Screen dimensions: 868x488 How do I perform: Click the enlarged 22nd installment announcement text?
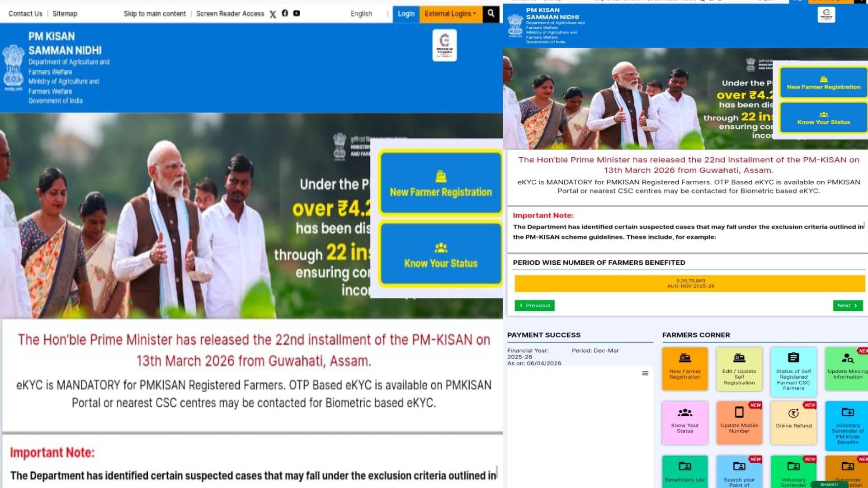[x=254, y=350]
